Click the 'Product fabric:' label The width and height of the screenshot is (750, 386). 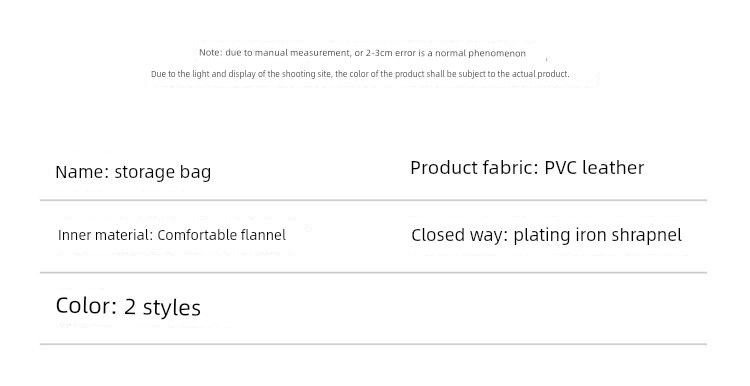(474, 168)
